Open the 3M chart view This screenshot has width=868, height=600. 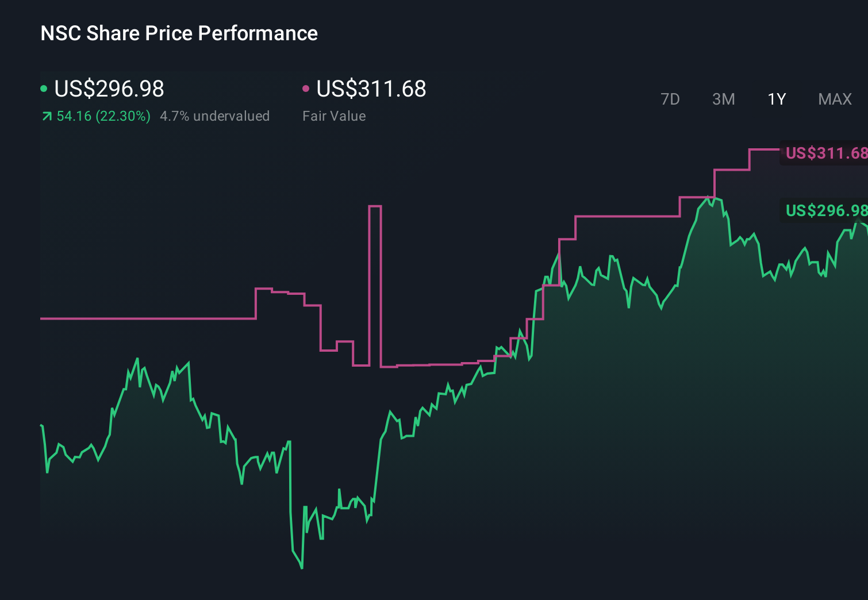pos(723,99)
